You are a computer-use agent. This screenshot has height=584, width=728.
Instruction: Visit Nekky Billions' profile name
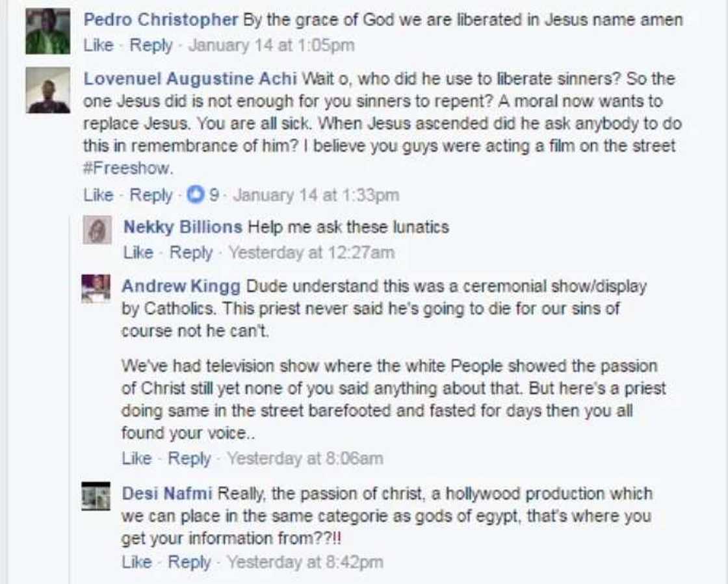coord(183,227)
